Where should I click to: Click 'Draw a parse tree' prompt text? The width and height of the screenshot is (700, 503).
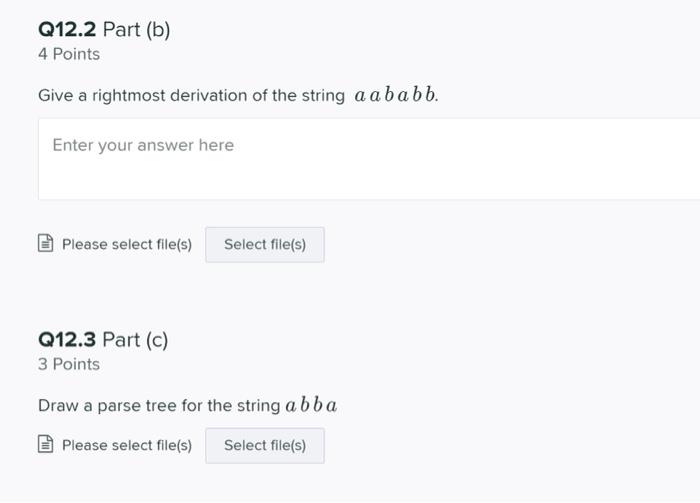tap(159, 406)
